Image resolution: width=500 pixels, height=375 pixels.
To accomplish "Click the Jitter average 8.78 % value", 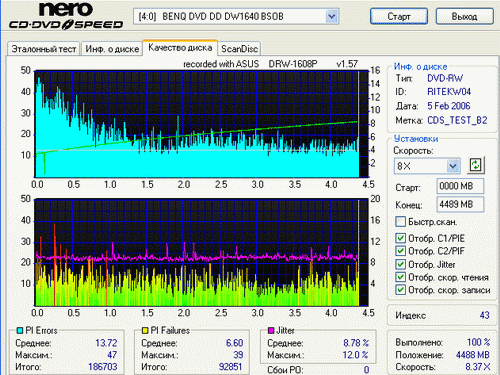I will [x=356, y=343].
